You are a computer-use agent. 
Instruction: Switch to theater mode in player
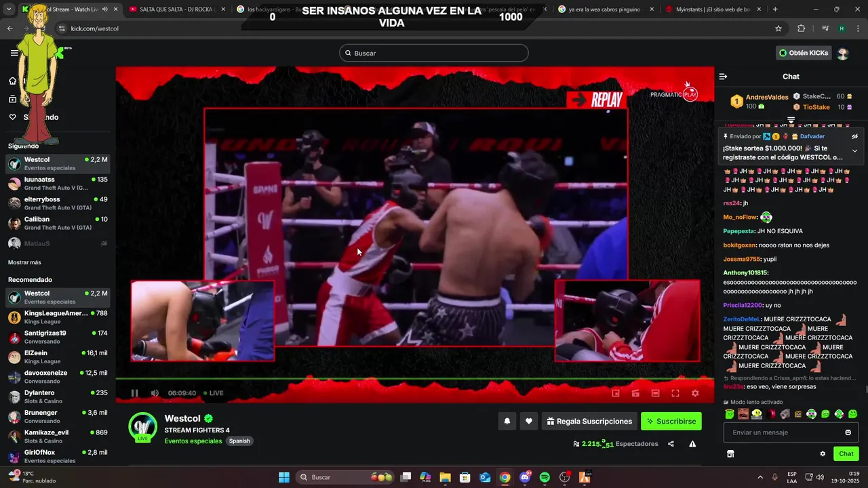[x=655, y=393]
